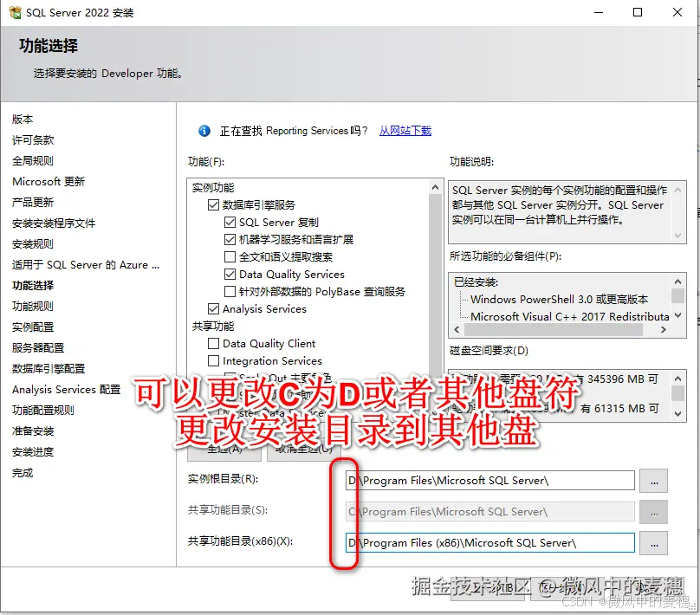Viewport: 700px width, 615px height.
Task: Select the 准备安装 step in sidebar
Action: coord(33,431)
